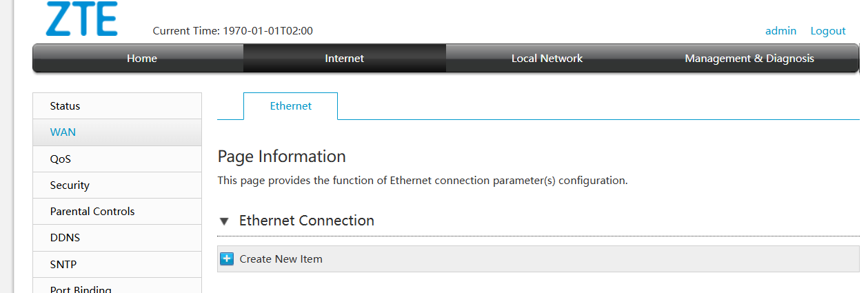Viewport: 868px width, 293px height.
Task: Log out using the Logout link
Action: pyautogui.click(x=828, y=31)
